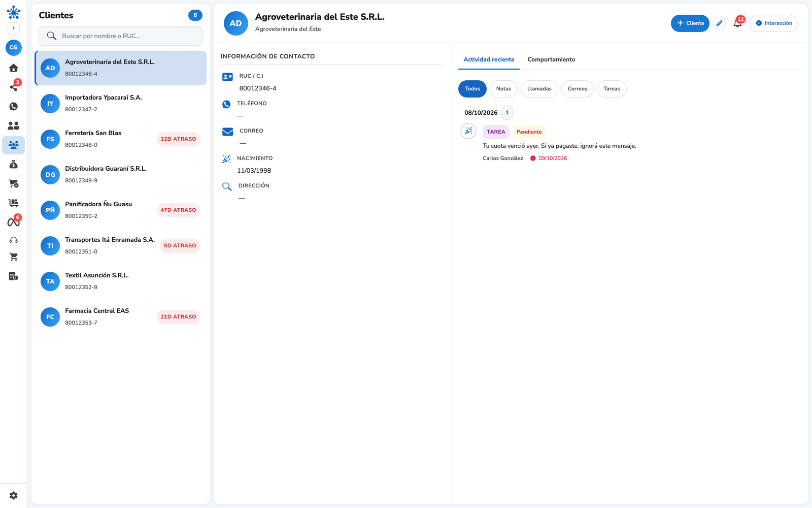Open the document info report icon
812x508 pixels.
click(x=14, y=276)
